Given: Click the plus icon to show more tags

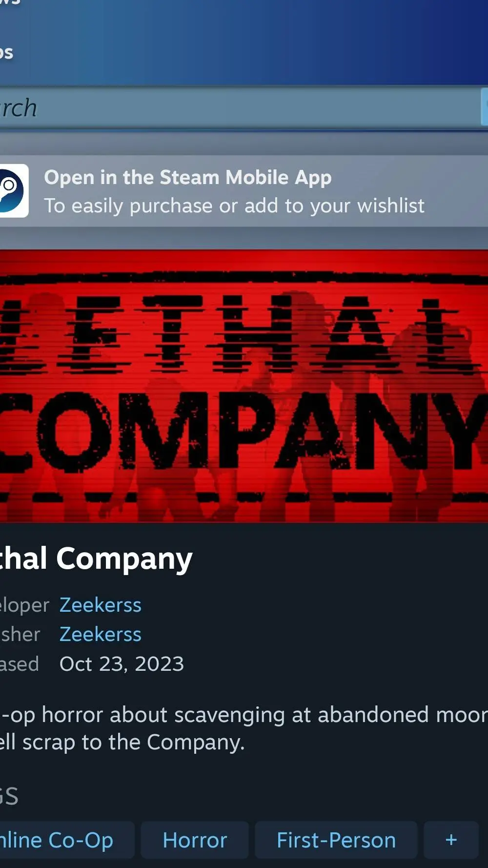Looking at the screenshot, I should pos(451,840).
